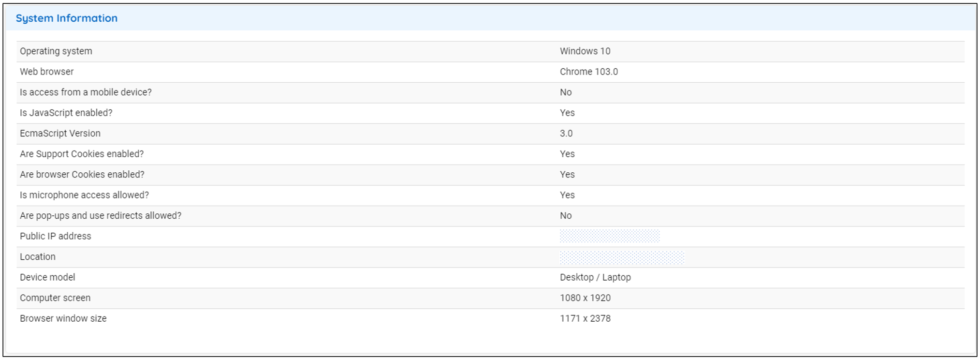
Task: Select the browser Cookies enabled label
Action: [x=82, y=175]
